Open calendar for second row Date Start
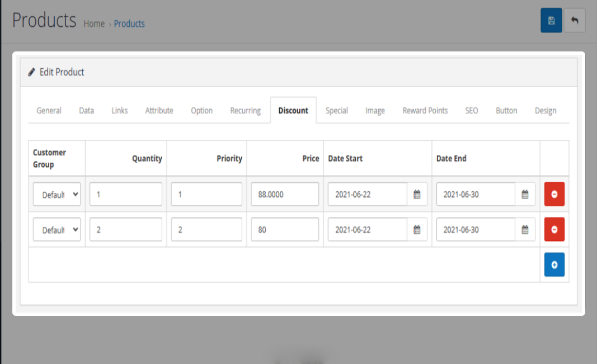The image size is (597, 364). pyautogui.click(x=417, y=229)
